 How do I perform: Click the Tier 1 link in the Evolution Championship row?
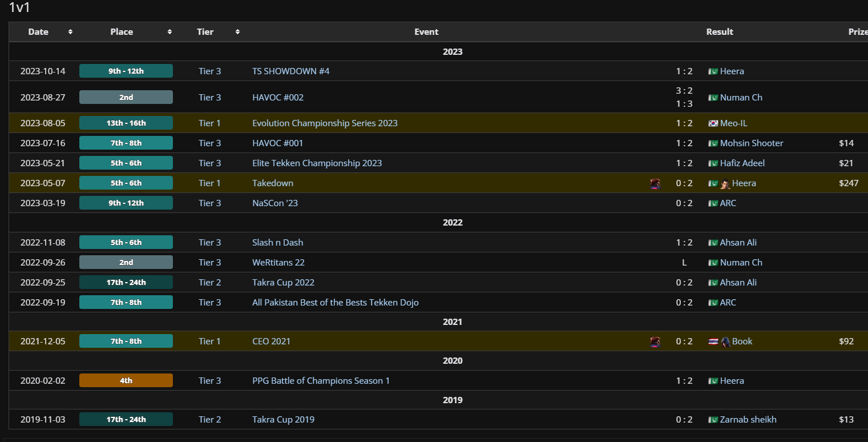pyautogui.click(x=209, y=123)
